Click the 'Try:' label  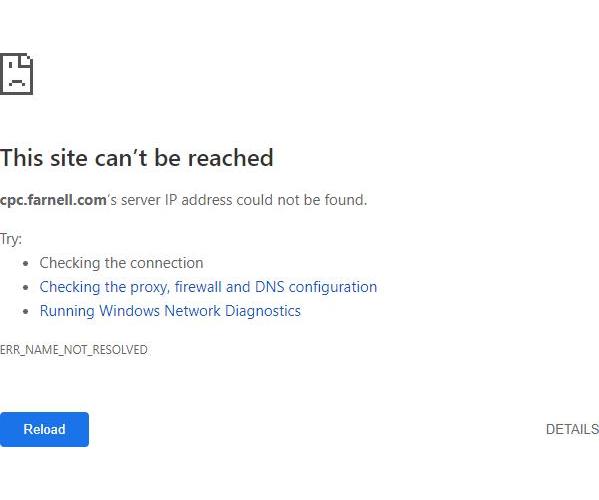tap(11, 239)
